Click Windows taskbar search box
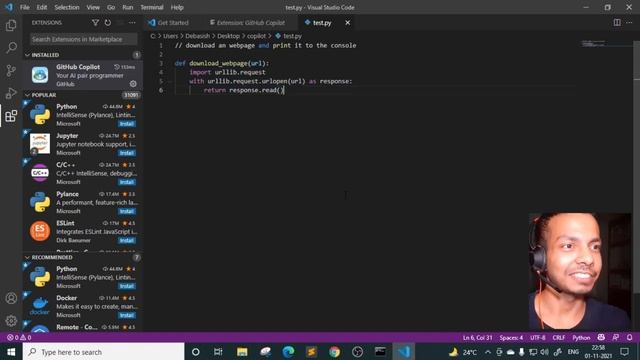The image size is (640, 360). 104,352
